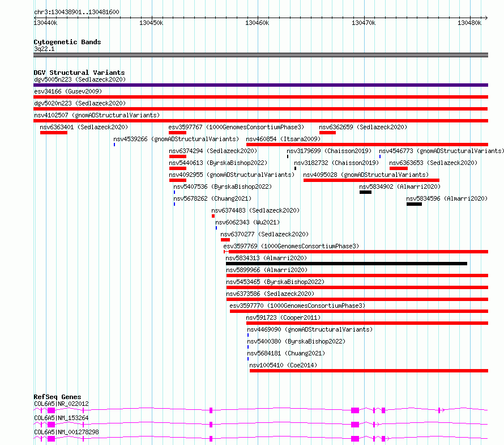Select the COL6A5|NM_001278298 transcript label

66,432
